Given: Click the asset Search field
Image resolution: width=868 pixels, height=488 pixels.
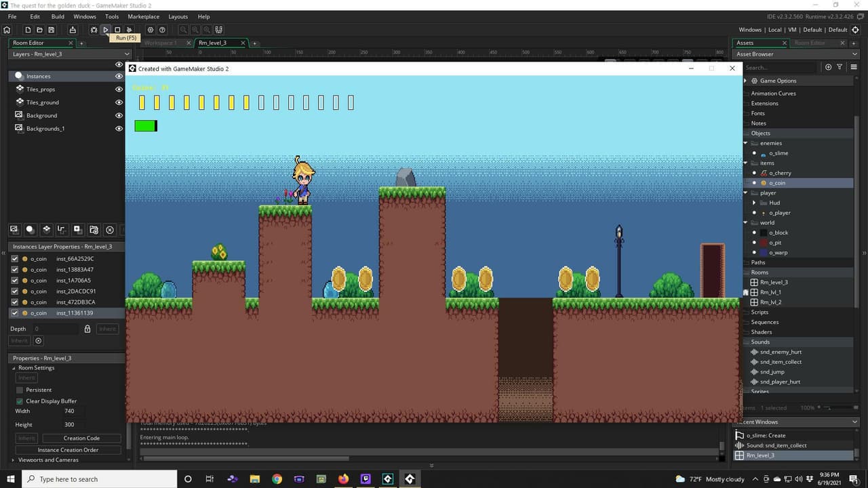Looking at the screenshot, I should [780, 67].
